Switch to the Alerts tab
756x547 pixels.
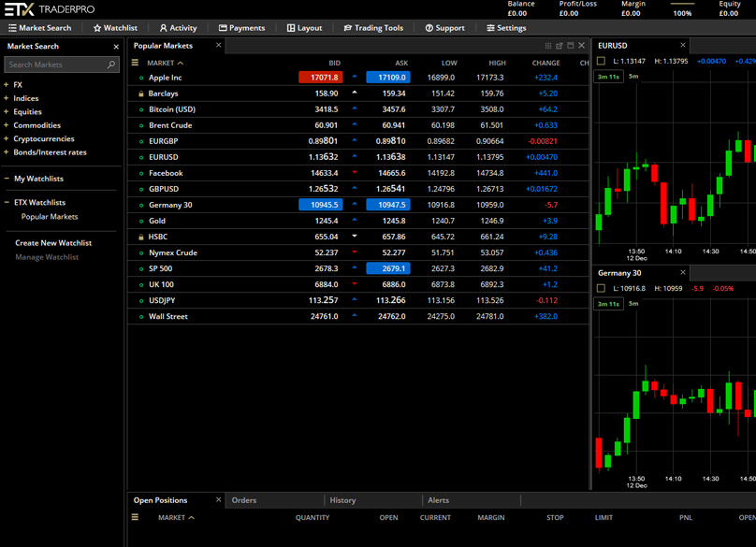tap(438, 500)
